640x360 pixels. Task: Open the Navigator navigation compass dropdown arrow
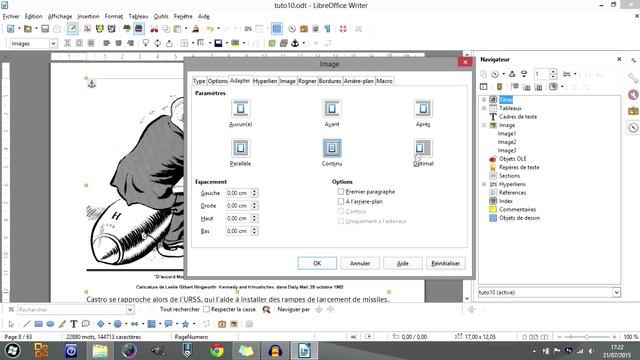(x=504, y=74)
